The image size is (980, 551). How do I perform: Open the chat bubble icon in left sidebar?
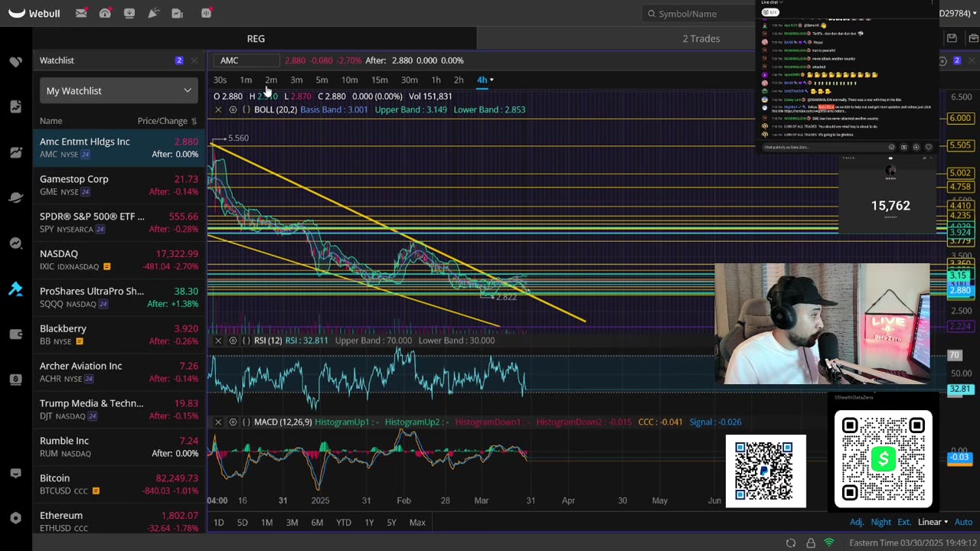pos(15,473)
